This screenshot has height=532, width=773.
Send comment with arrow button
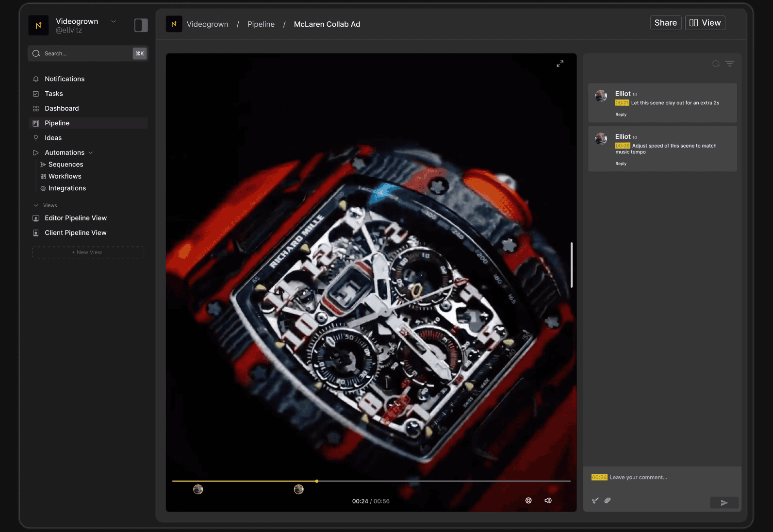pos(724,503)
